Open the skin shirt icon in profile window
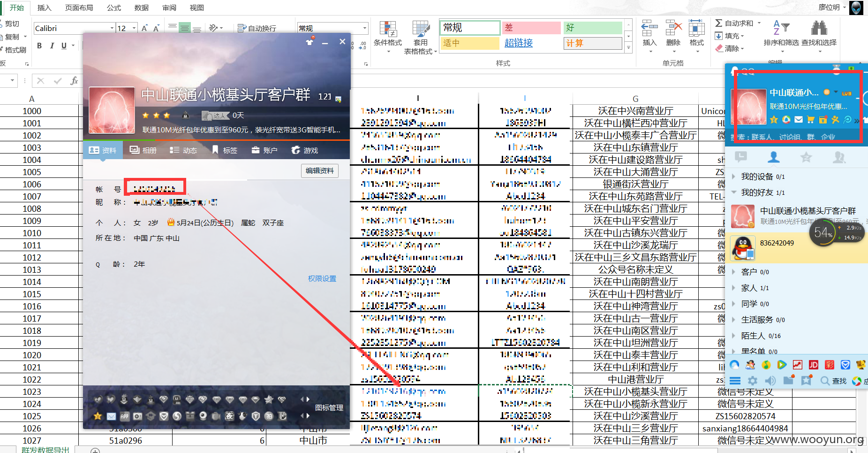 [x=309, y=42]
